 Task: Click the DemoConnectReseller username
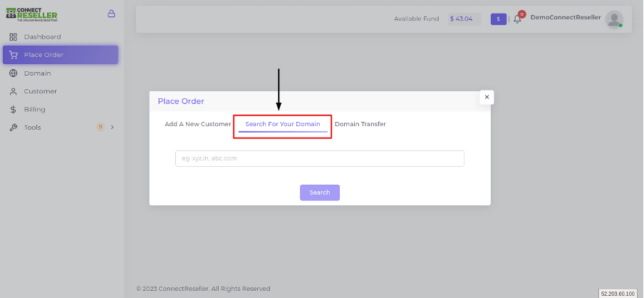click(x=566, y=17)
